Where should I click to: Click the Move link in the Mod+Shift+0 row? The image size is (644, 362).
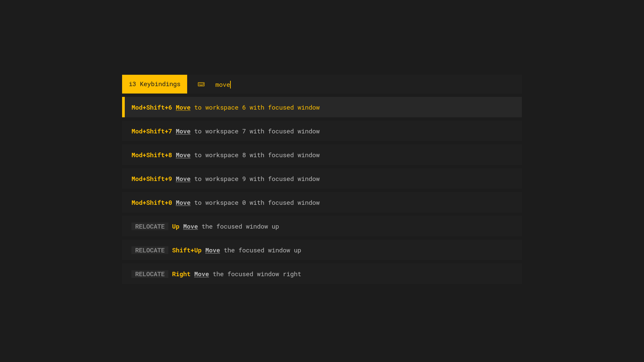pyautogui.click(x=183, y=203)
